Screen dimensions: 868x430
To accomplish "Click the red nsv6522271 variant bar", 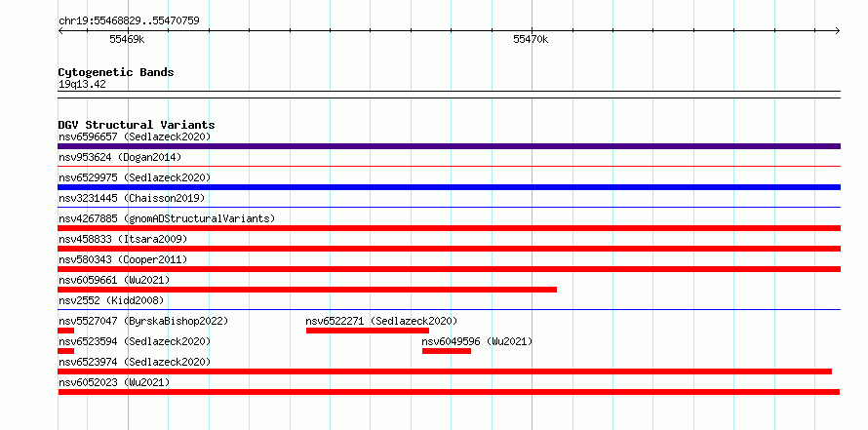I will point(368,331).
